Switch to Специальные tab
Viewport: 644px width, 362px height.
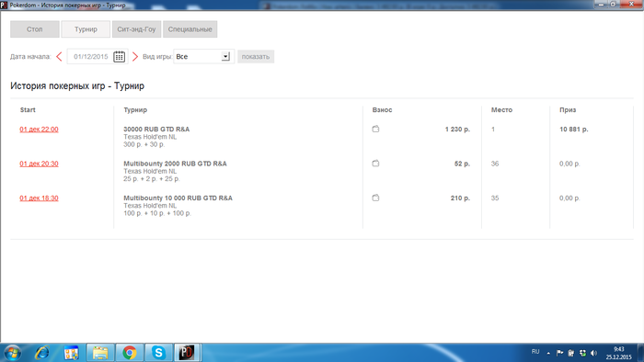(x=190, y=29)
